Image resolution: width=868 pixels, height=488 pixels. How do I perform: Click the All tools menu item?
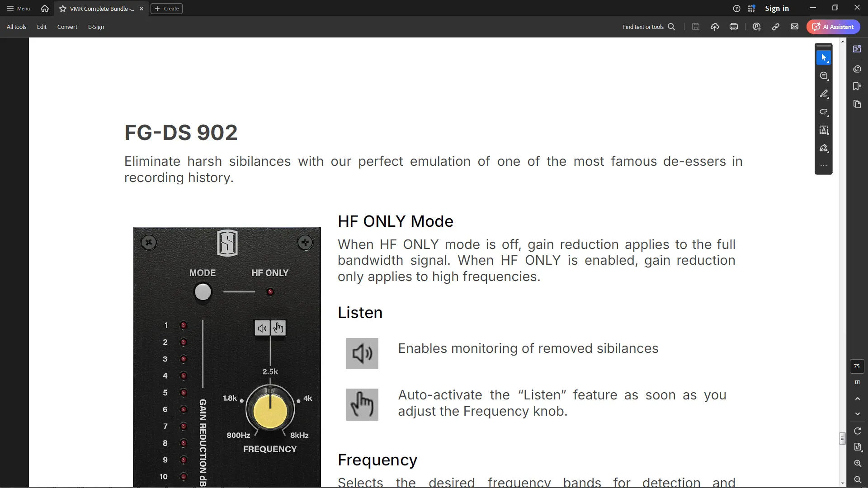(x=17, y=27)
